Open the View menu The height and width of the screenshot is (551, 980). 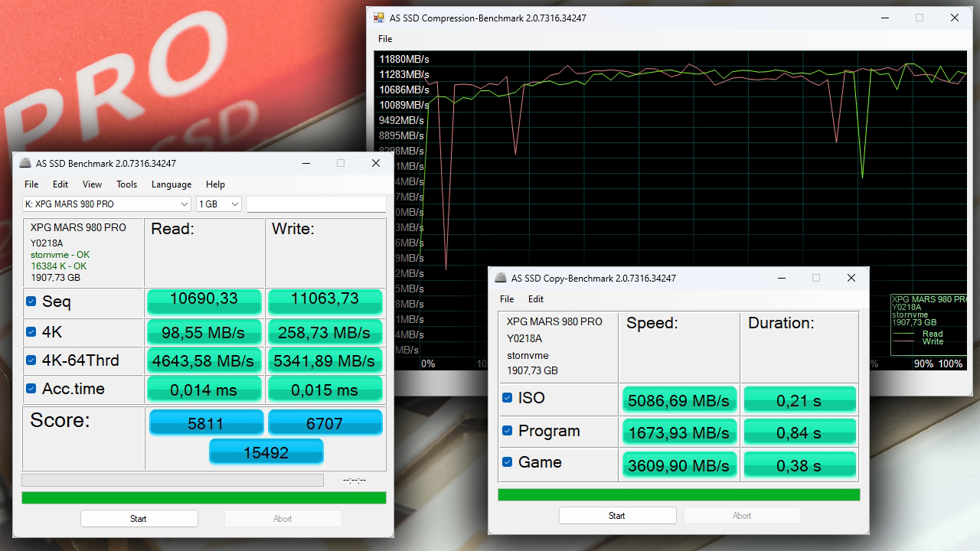92,184
